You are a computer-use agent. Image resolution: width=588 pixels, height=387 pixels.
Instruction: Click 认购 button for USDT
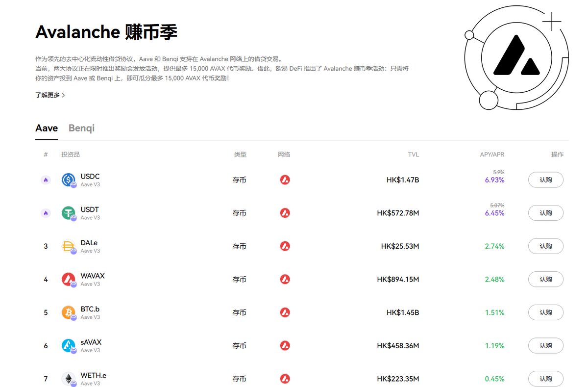546,213
